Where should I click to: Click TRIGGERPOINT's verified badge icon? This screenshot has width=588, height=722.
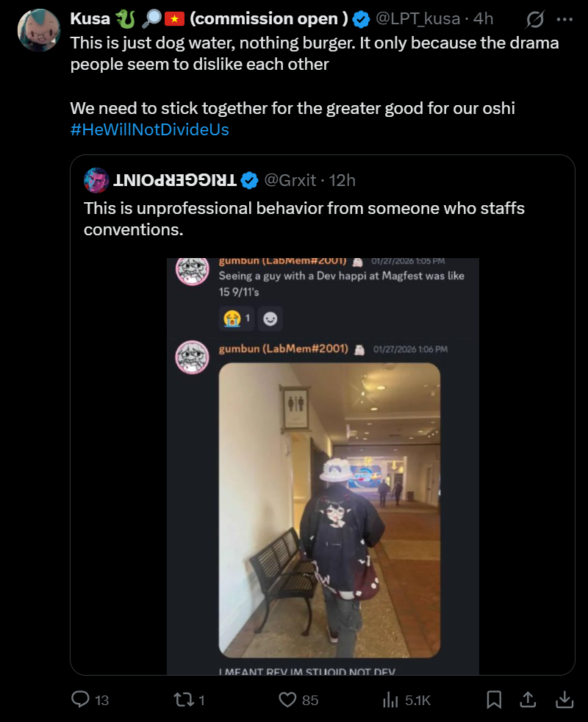pos(250,180)
